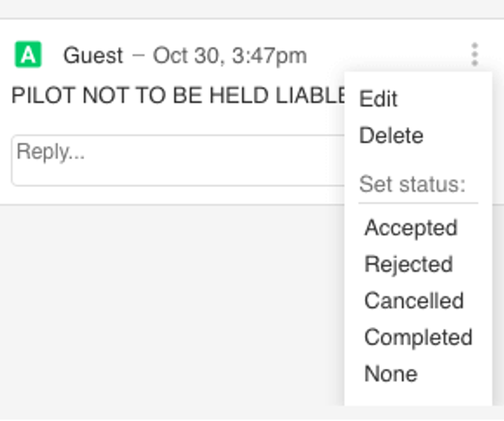Click the Oct 30, 3:47pm timestamp
This screenshot has height=421, width=504.
click(x=229, y=56)
